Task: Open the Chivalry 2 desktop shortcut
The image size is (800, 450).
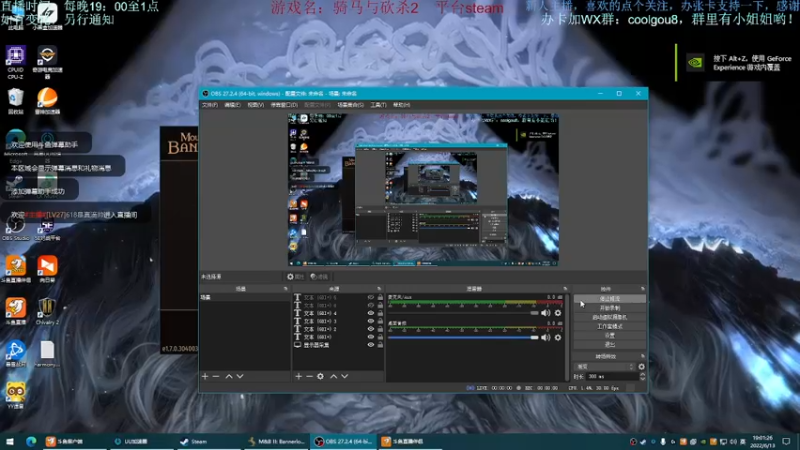Action: (x=47, y=311)
